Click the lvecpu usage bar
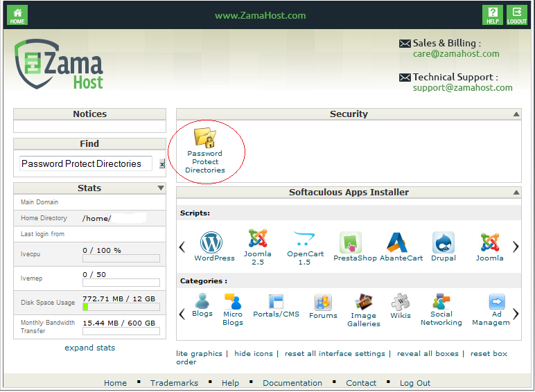Viewport: 535px width, 392px height. 121,258
